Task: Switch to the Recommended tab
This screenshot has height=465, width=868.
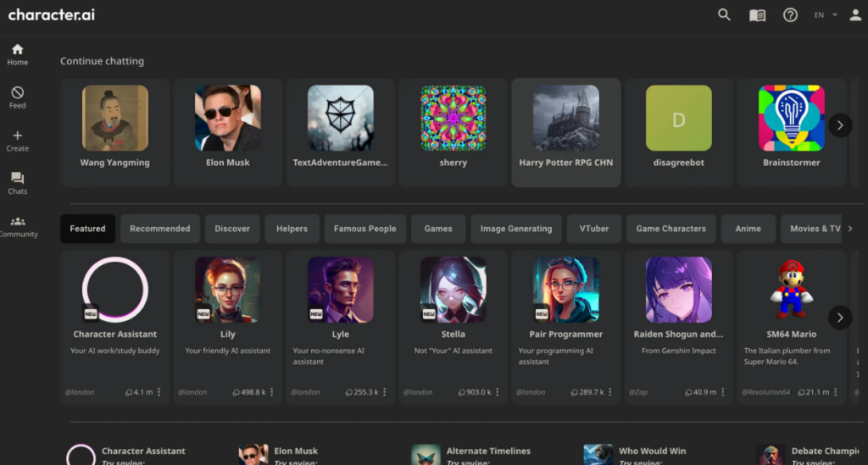Action: pyautogui.click(x=160, y=229)
